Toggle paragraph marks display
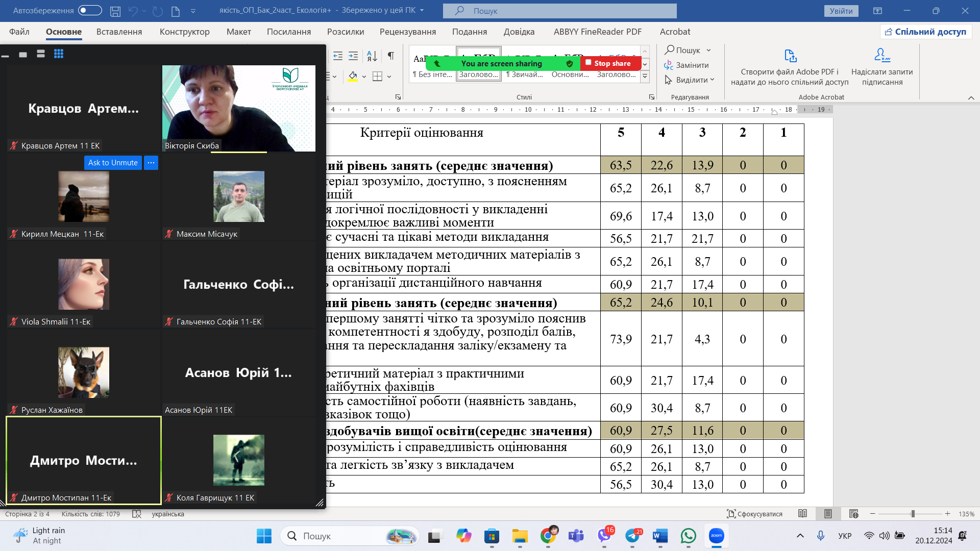 point(390,56)
